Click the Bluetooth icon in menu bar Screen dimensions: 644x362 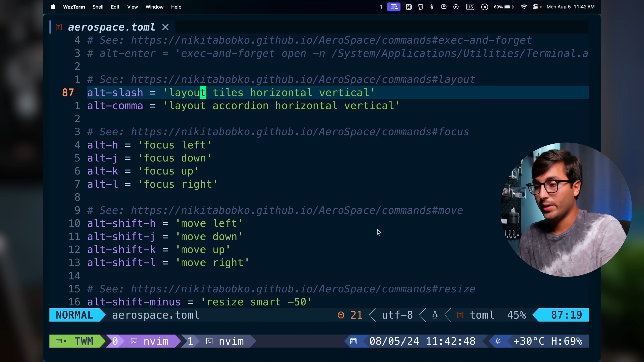[432, 7]
